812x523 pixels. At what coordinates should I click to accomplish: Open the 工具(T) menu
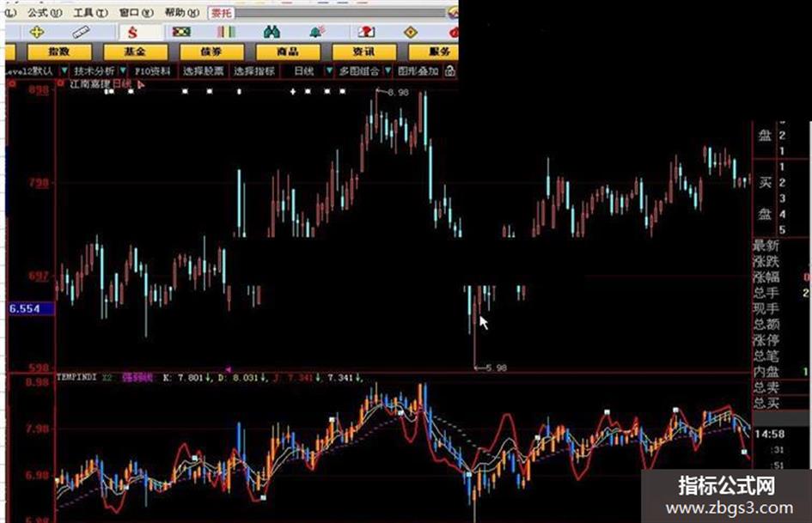coord(90,12)
